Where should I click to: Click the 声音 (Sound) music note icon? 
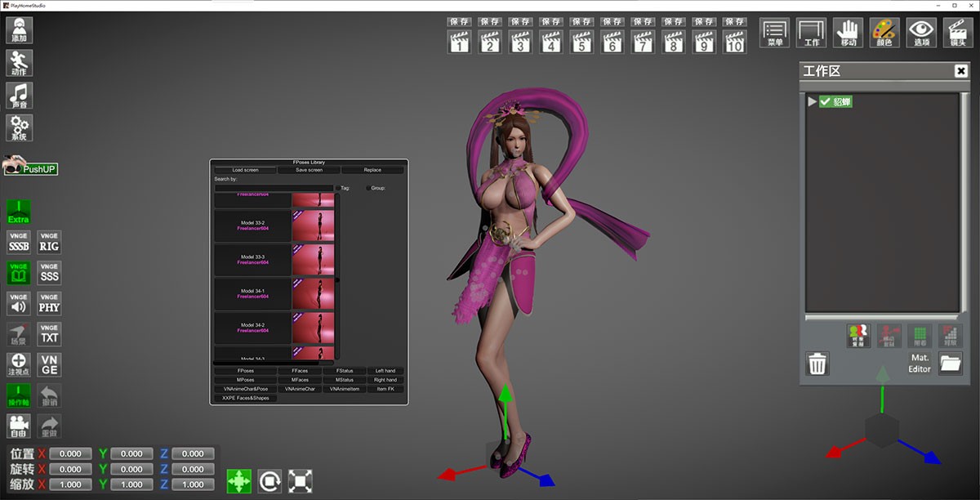coord(20,96)
